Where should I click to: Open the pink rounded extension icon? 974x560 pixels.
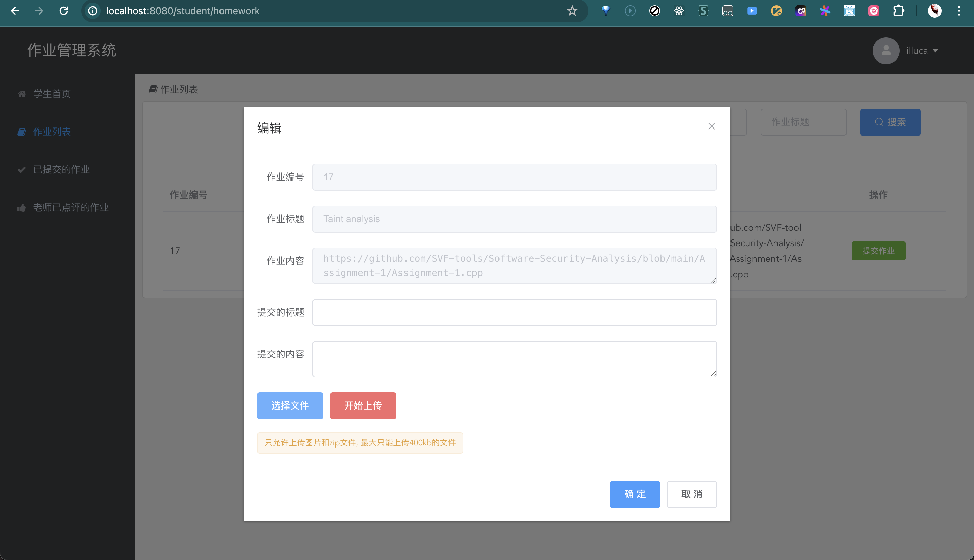[874, 11]
